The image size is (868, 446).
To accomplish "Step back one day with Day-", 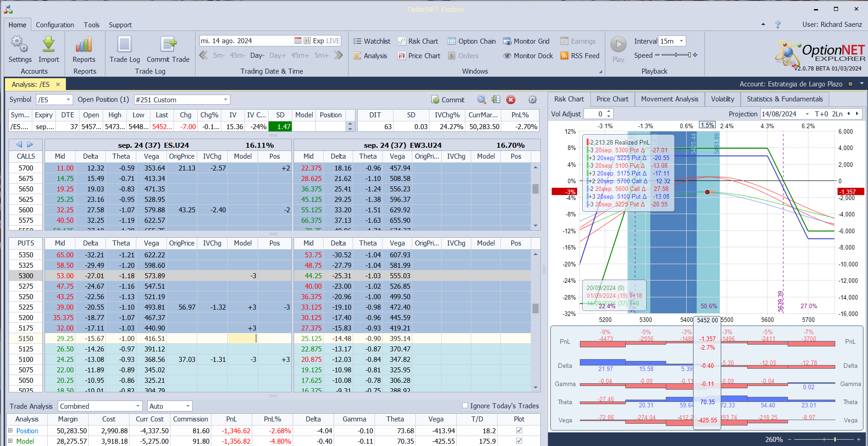I will tap(257, 55).
